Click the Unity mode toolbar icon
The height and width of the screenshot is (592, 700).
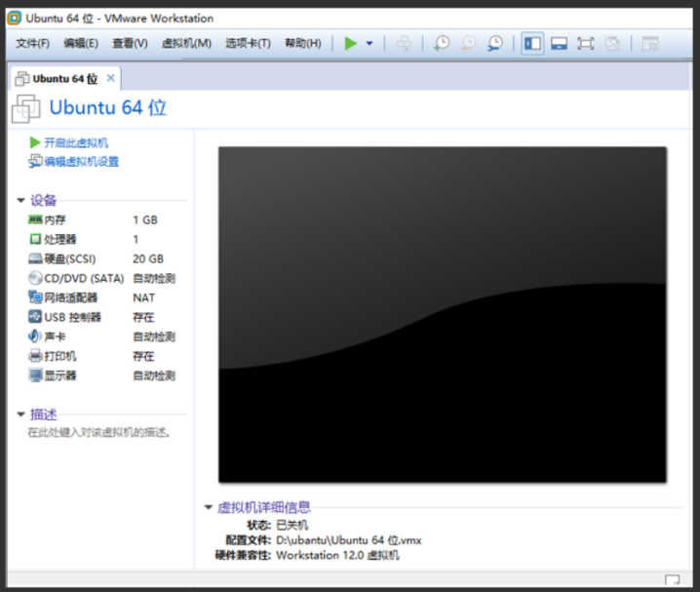click(612, 43)
